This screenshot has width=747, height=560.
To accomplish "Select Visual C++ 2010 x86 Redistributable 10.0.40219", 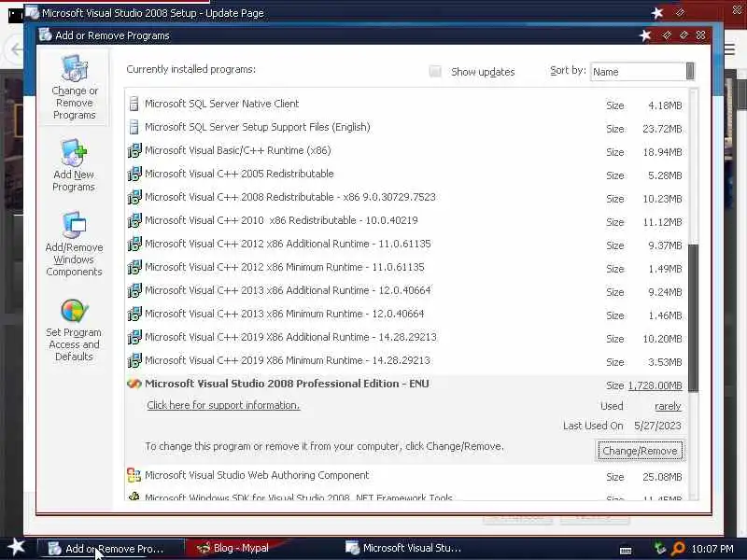I will 406,220.
